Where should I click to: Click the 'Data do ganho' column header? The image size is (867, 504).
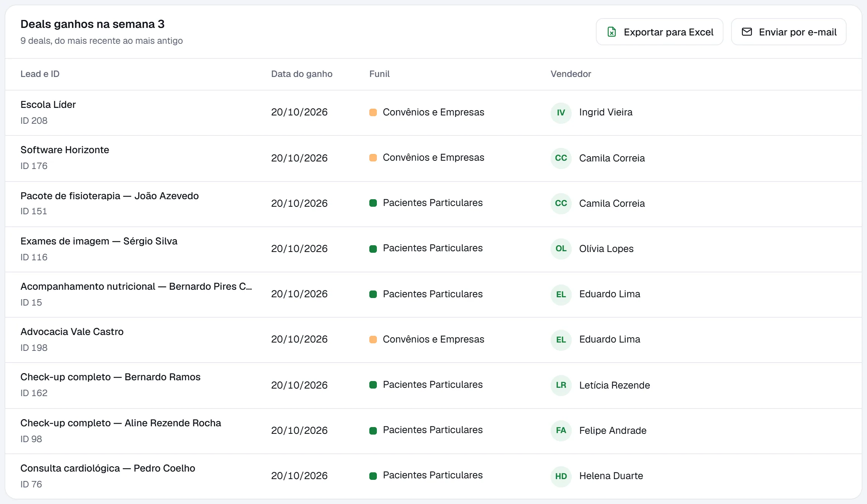[x=302, y=74]
